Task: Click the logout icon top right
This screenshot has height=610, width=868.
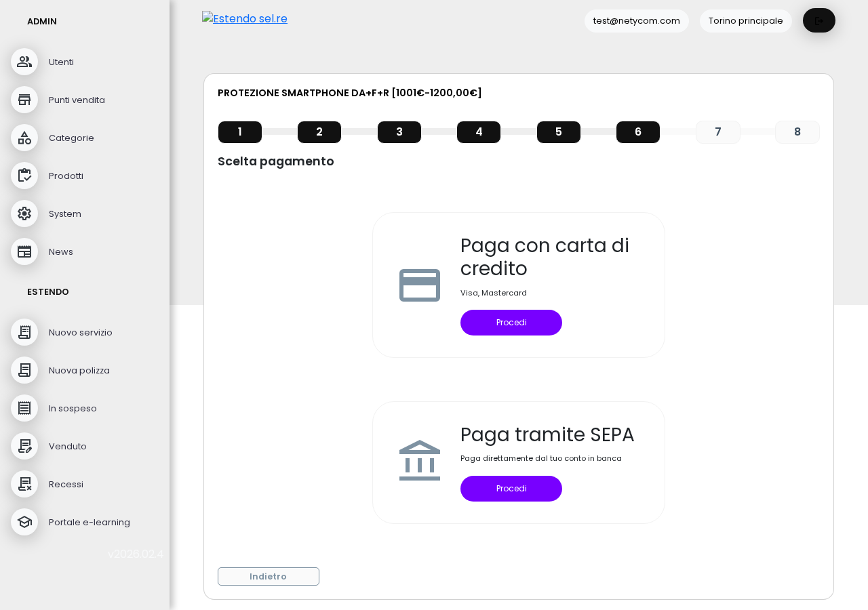Action: pyautogui.click(x=818, y=20)
